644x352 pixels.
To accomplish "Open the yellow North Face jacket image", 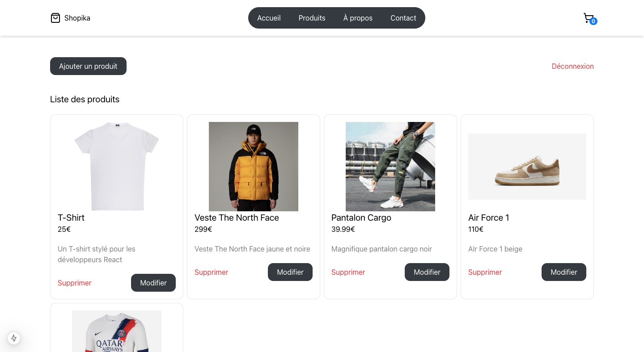I will point(254,167).
